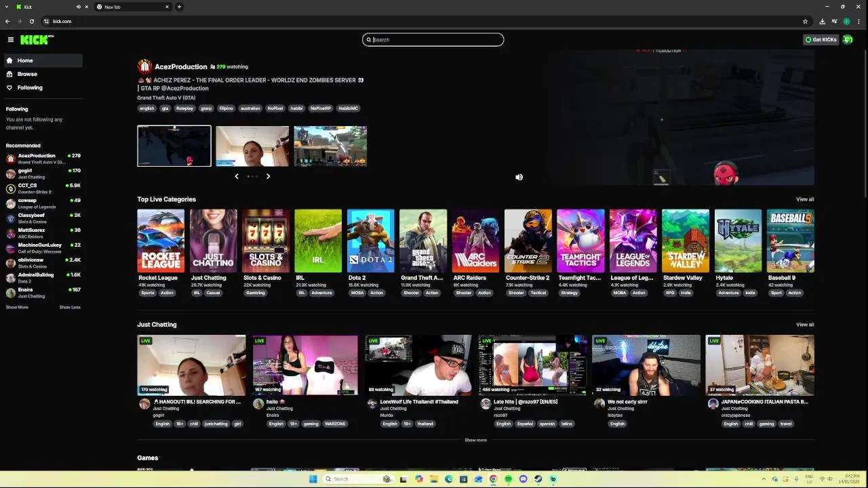Switch to New Tab browser tab
Viewport: 868px width, 488px height.
point(133,7)
